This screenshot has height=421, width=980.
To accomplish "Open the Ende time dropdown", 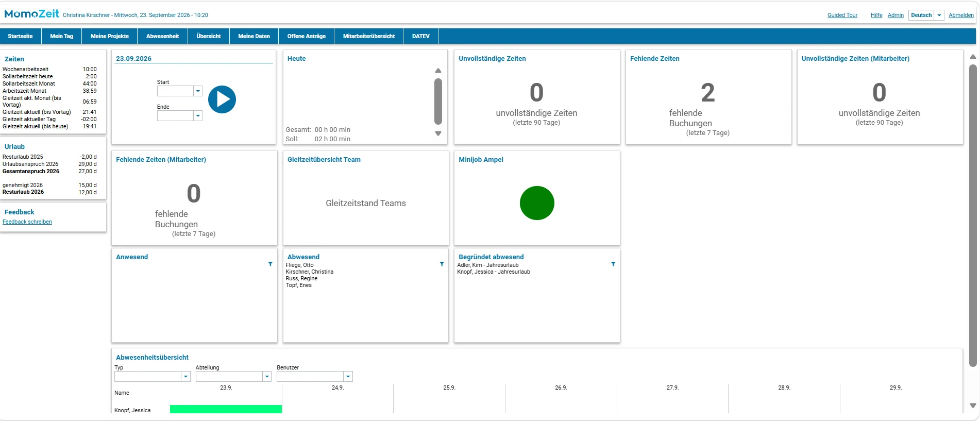I will tap(198, 116).
